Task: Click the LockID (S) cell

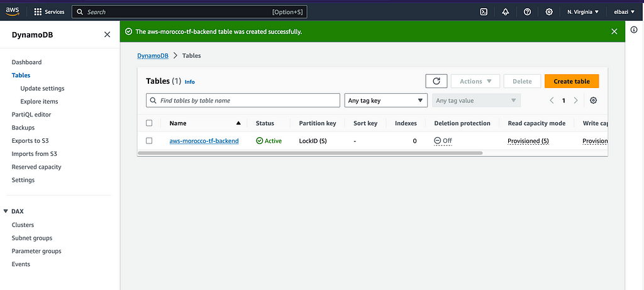Action: [313, 141]
